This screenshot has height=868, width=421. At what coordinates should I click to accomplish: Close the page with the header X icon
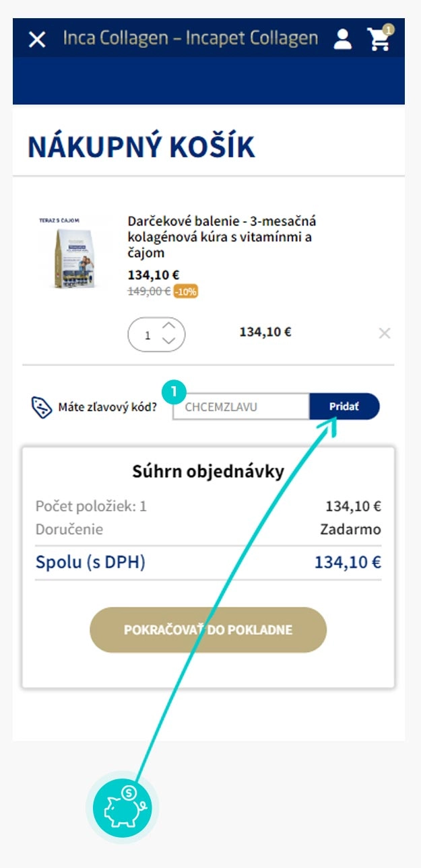37,40
